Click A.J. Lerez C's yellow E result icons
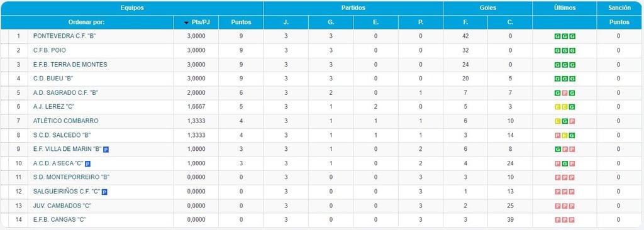The height and width of the screenshot is (230, 644). [x=562, y=107]
